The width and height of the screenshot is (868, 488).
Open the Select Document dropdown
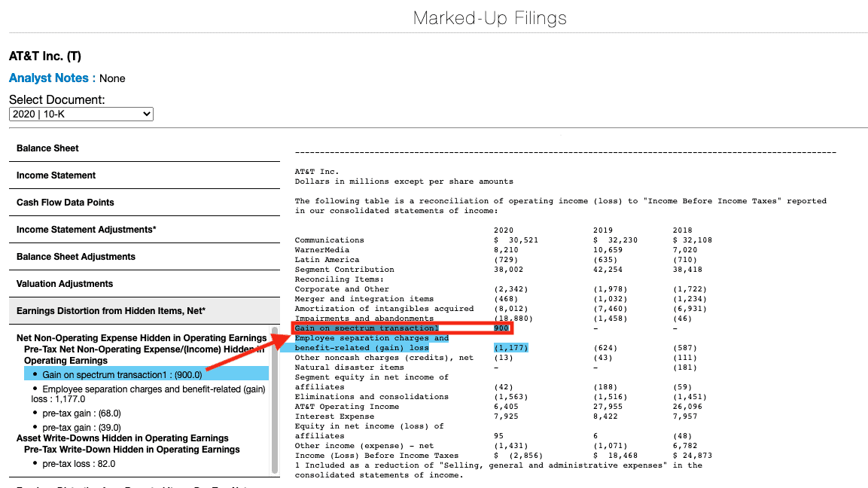[x=81, y=114]
